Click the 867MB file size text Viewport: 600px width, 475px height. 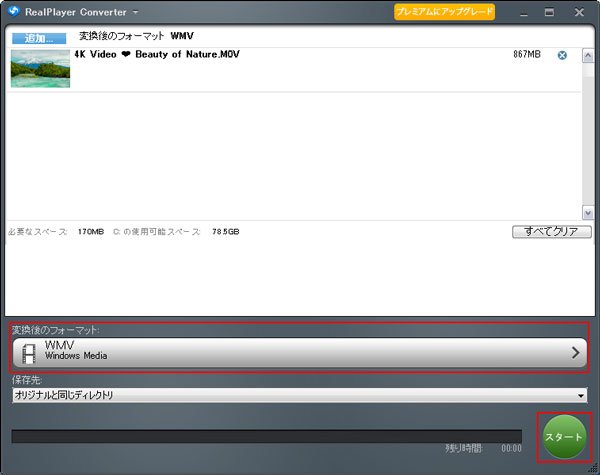pyautogui.click(x=527, y=54)
